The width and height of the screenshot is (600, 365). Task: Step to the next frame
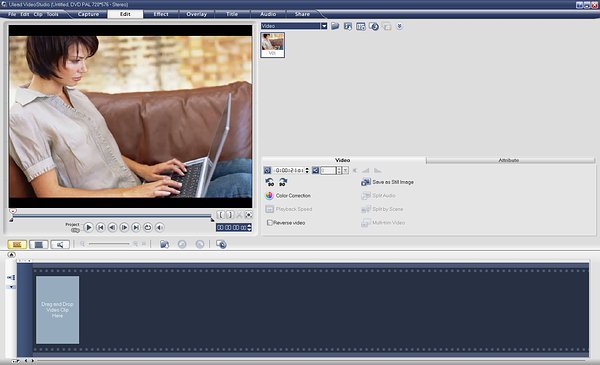pos(124,227)
